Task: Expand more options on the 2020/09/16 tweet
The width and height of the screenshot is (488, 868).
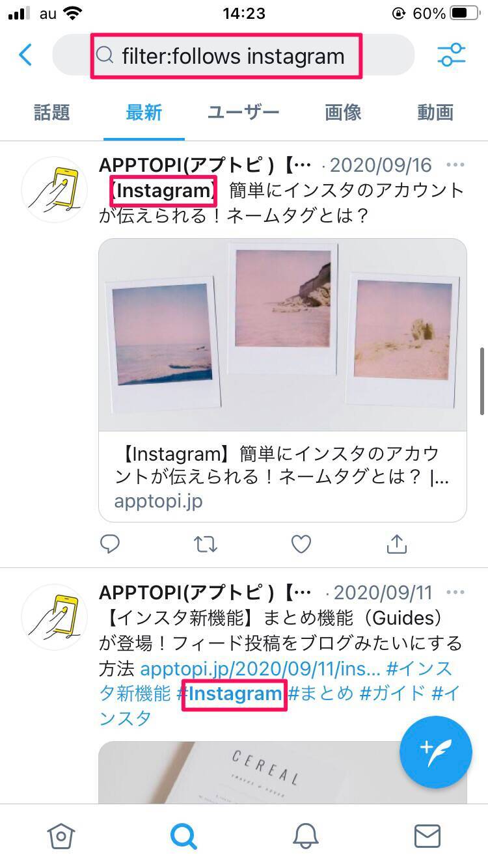Action: pyautogui.click(x=455, y=164)
